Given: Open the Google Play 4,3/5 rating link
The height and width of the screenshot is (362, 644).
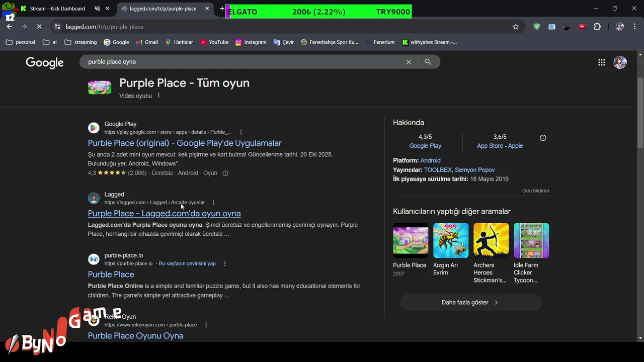Looking at the screenshot, I should pos(425,146).
